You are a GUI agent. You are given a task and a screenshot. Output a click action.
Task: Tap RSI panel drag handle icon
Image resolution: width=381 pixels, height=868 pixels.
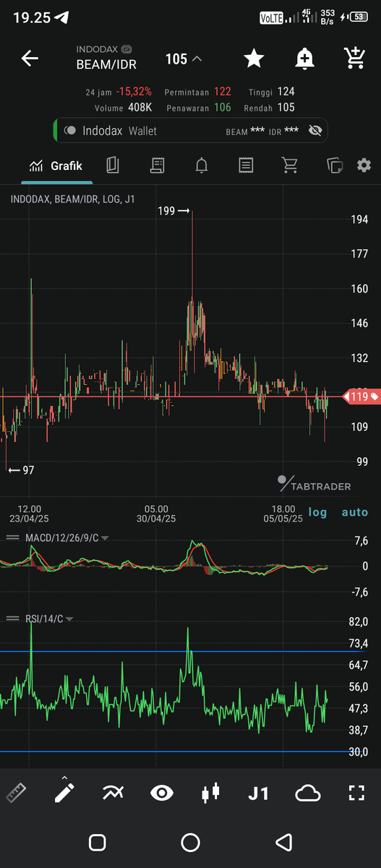(12, 618)
